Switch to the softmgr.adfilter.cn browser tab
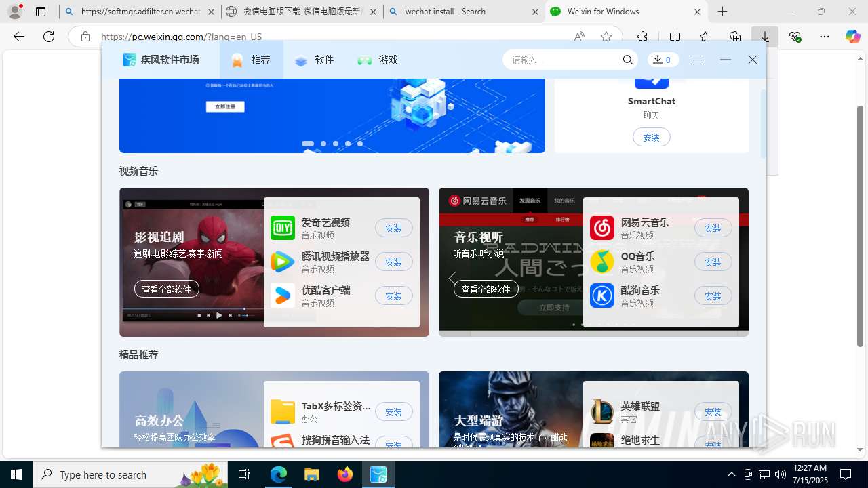 (140, 12)
